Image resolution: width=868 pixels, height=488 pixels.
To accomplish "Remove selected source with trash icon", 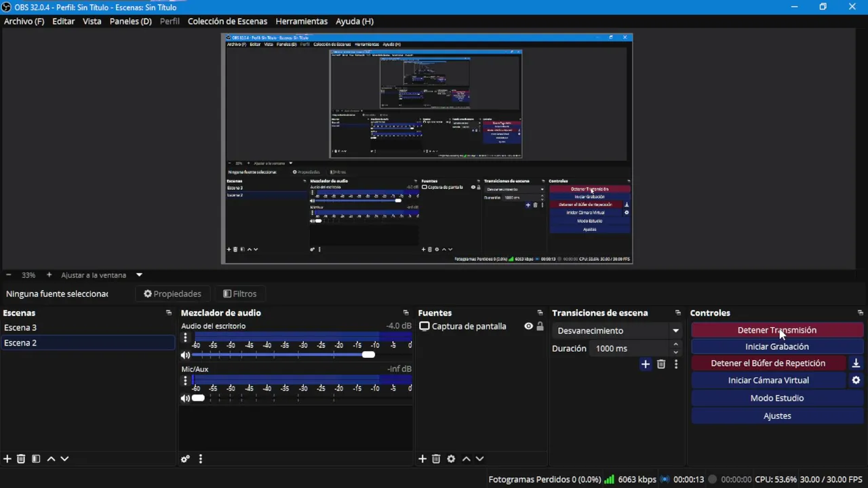I will tap(436, 459).
